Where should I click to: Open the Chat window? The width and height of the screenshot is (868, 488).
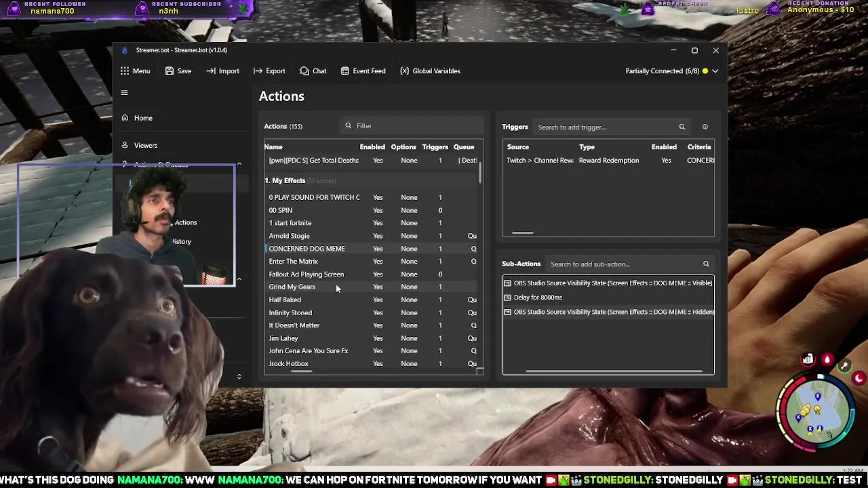pos(313,70)
